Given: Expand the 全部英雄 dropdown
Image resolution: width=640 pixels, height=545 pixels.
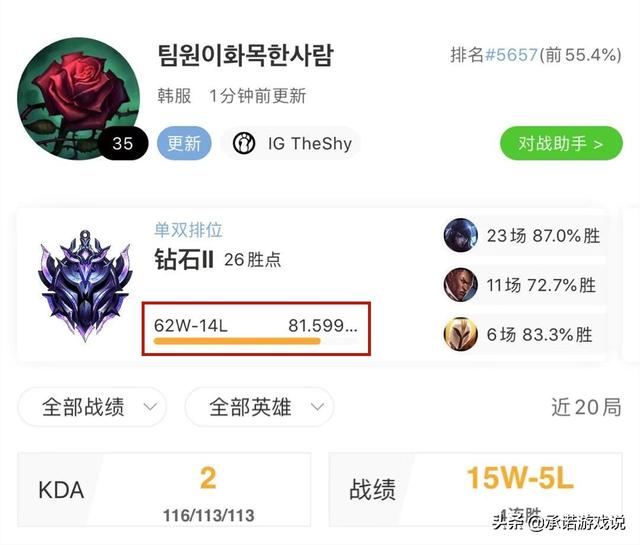Looking at the screenshot, I should (x=259, y=407).
